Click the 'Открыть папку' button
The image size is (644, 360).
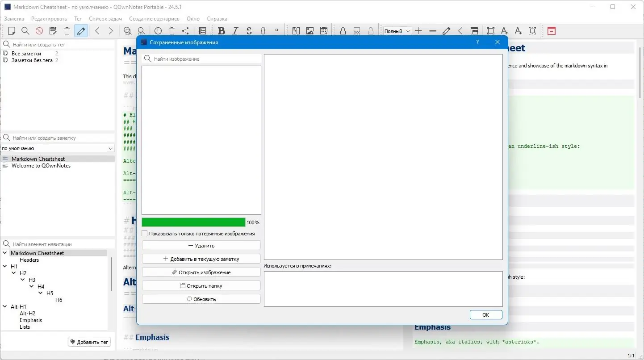[x=201, y=285]
